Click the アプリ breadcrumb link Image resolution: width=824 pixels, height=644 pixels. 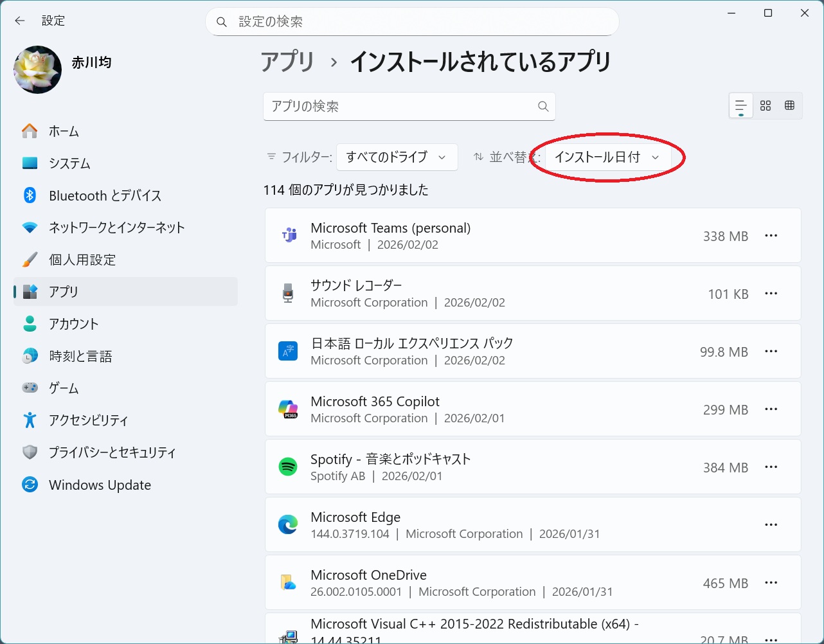pos(287,62)
